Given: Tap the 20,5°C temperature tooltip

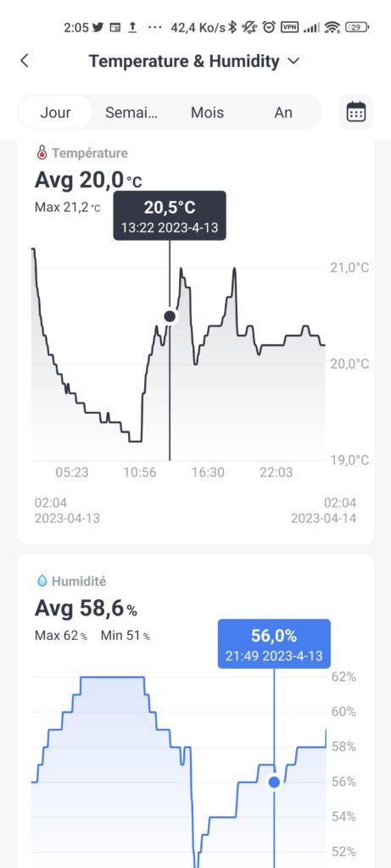Looking at the screenshot, I should click(170, 215).
